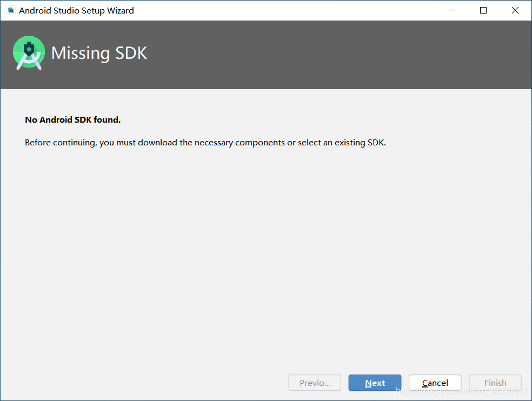This screenshot has height=401, width=532.
Task: Click the No Android SDK found heading
Action: 72,119
